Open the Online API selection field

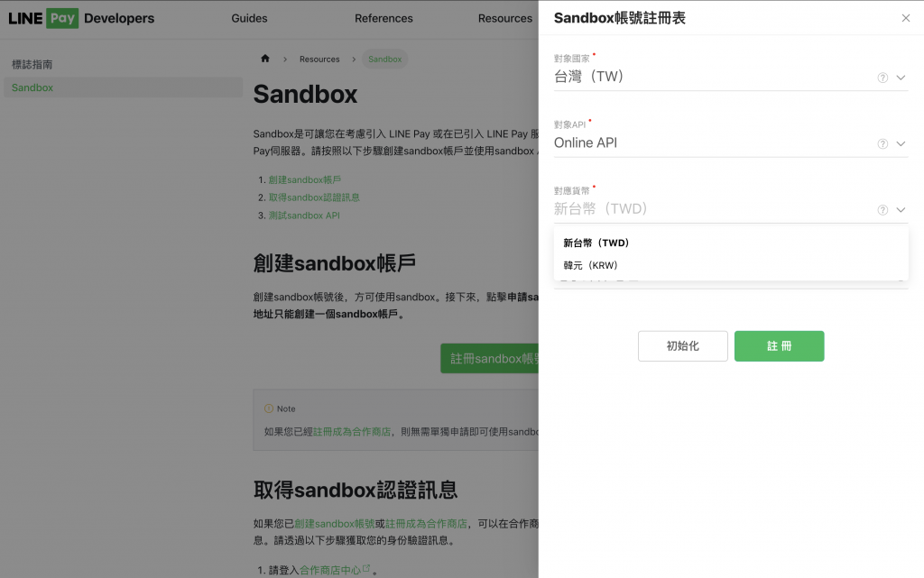coord(731,143)
